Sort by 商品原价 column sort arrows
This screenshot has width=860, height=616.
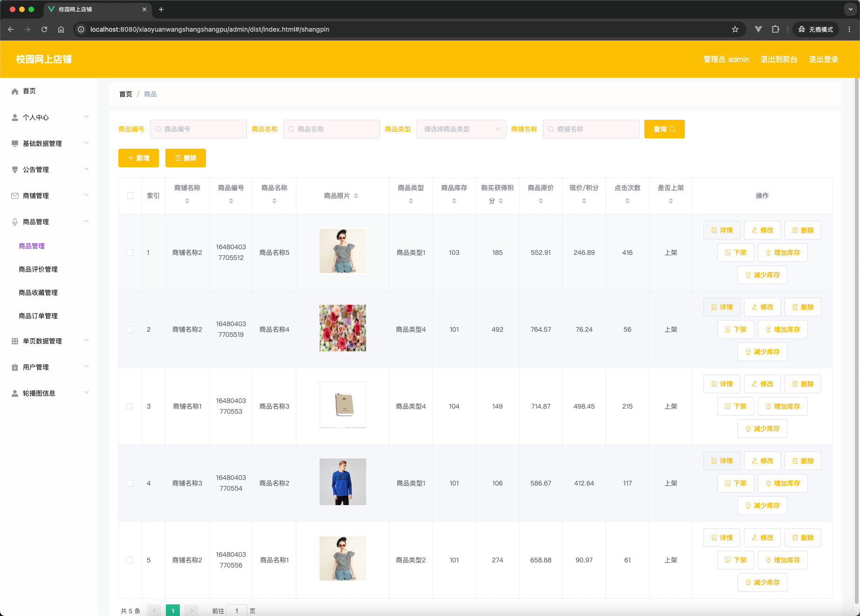[x=541, y=201]
